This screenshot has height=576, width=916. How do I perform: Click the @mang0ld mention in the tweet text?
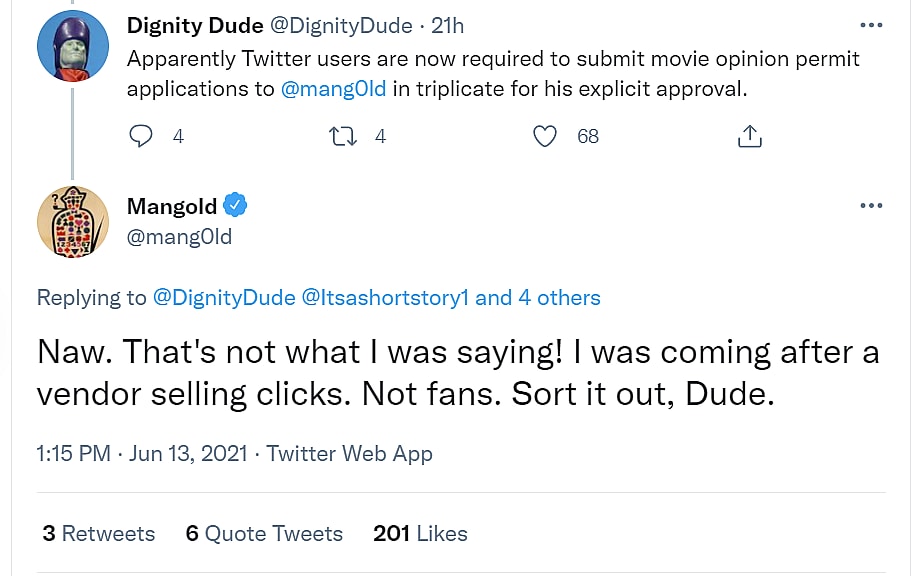pyautogui.click(x=332, y=88)
